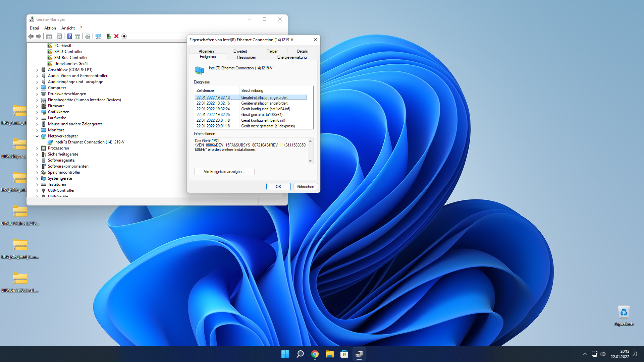Expand the Grafikkarten category
Image resolution: width=644 pixels, height=362 pixels.
coord(37,112)
